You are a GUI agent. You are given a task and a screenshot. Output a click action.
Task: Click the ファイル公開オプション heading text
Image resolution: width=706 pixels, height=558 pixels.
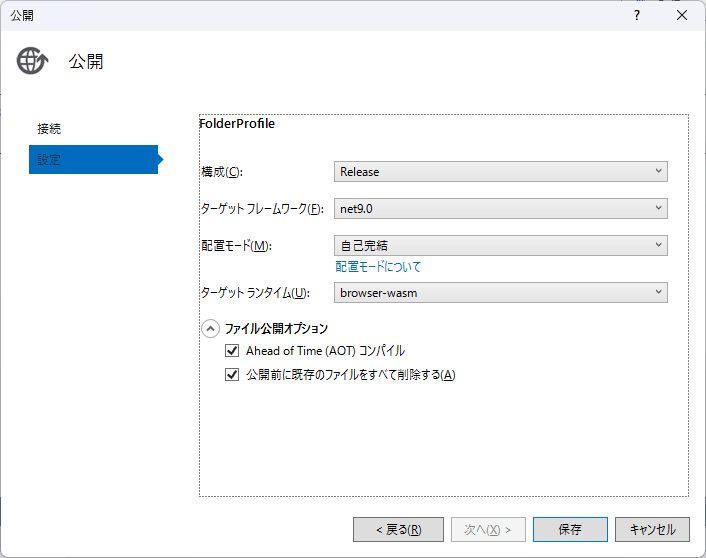[x=276, y=329]
